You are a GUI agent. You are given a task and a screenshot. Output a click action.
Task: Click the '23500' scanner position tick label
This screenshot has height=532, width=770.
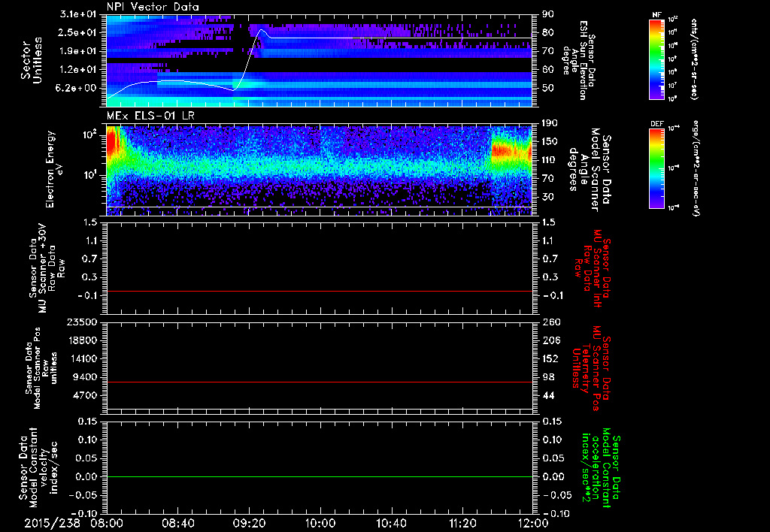coord(83,322)
